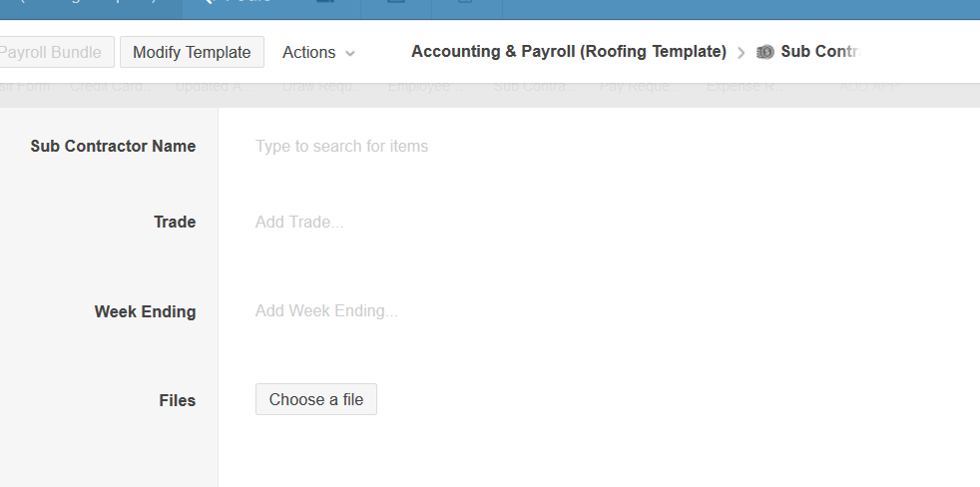Open the Actions dropdown menu
The image size is (980, 487).
click(x=318, y=52)
